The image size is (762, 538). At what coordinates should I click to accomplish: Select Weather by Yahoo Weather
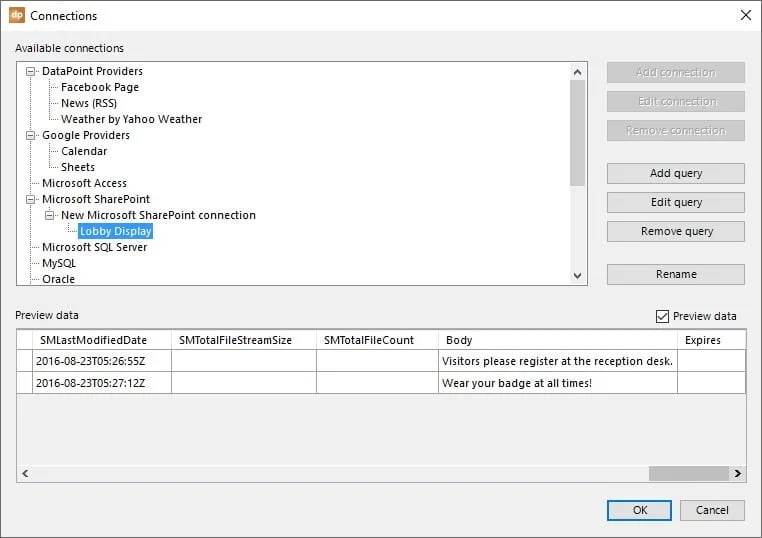point(131,119)
